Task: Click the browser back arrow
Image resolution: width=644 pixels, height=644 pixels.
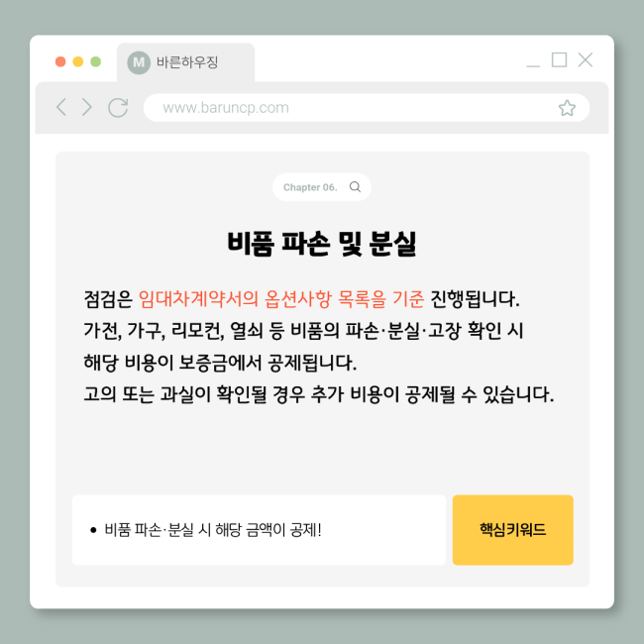Action: [61, 107]
